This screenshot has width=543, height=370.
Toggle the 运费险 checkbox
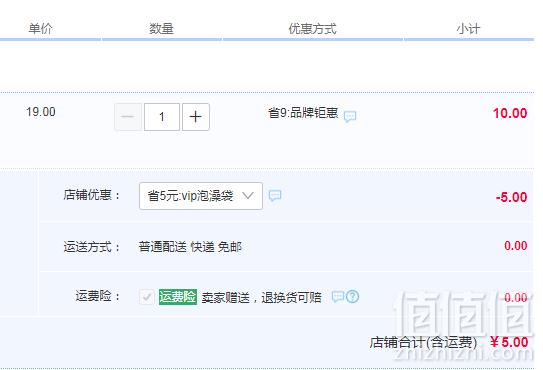pyautogui.click(x=147, y=297)
